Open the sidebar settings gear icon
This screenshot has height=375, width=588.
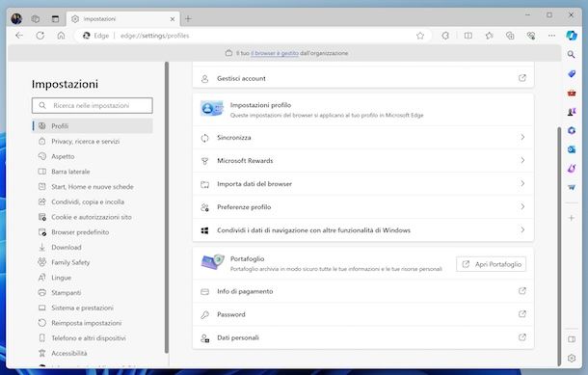pos(572,358)
